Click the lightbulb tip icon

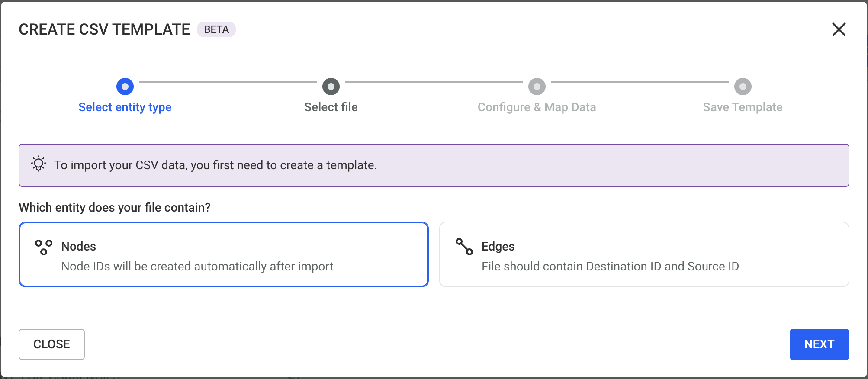39,164
